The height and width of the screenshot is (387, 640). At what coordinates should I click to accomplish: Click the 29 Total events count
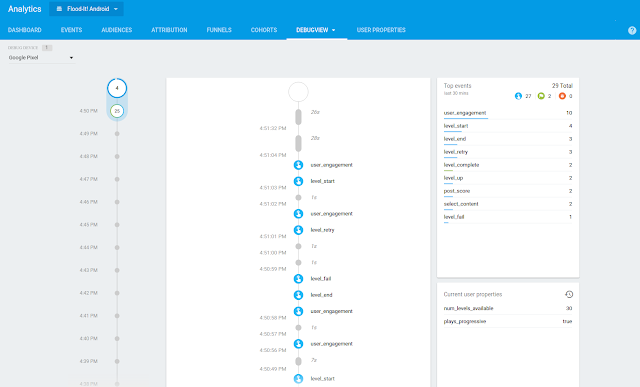click(562, 86)
